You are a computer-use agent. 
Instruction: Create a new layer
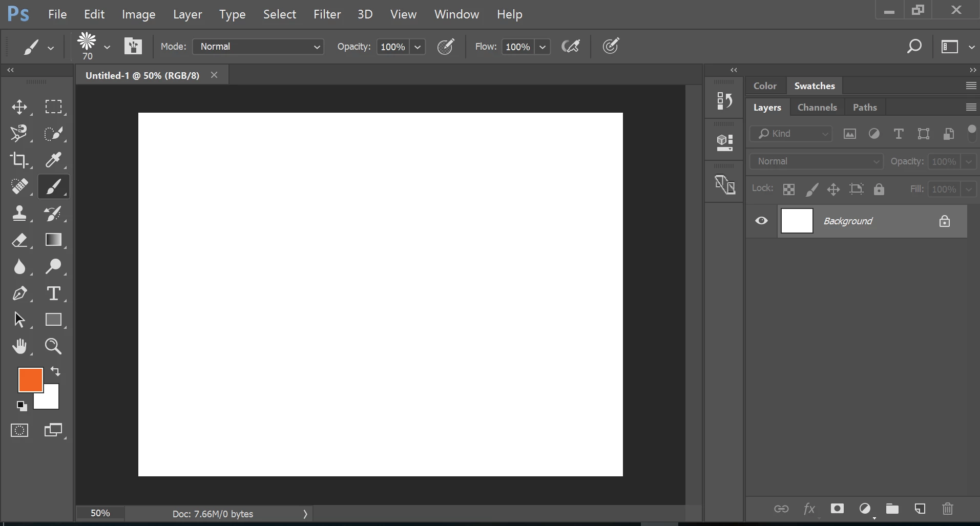[920, 509]
